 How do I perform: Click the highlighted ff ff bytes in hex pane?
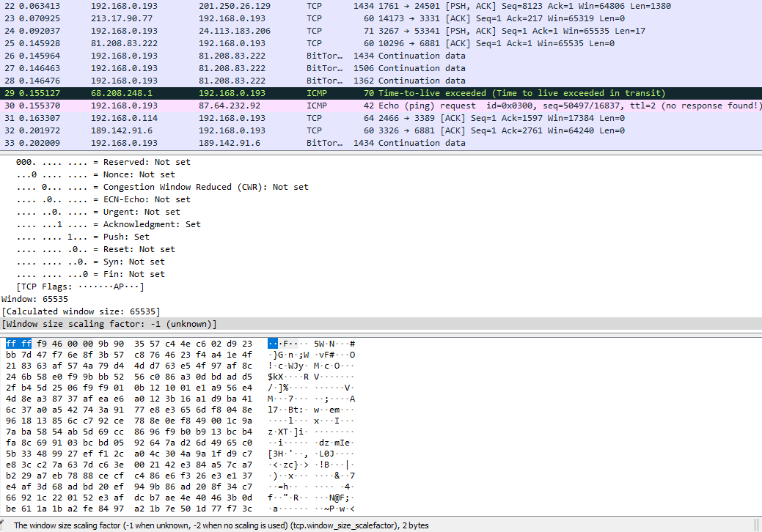click(x=18, y=343)
